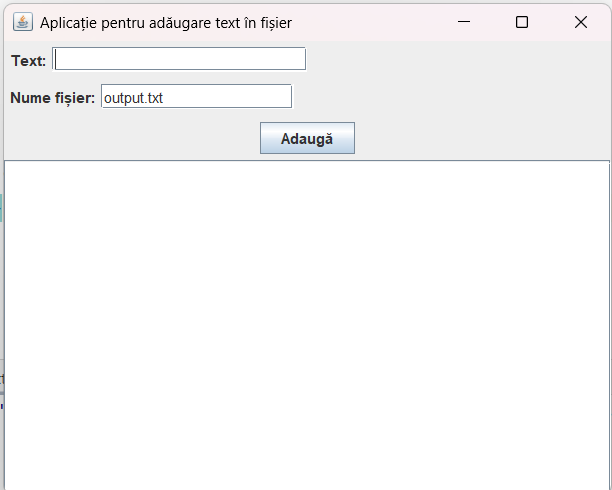Click gray panel area left of Adaugă button
The image size is (612, 490).
coord(132,138)
